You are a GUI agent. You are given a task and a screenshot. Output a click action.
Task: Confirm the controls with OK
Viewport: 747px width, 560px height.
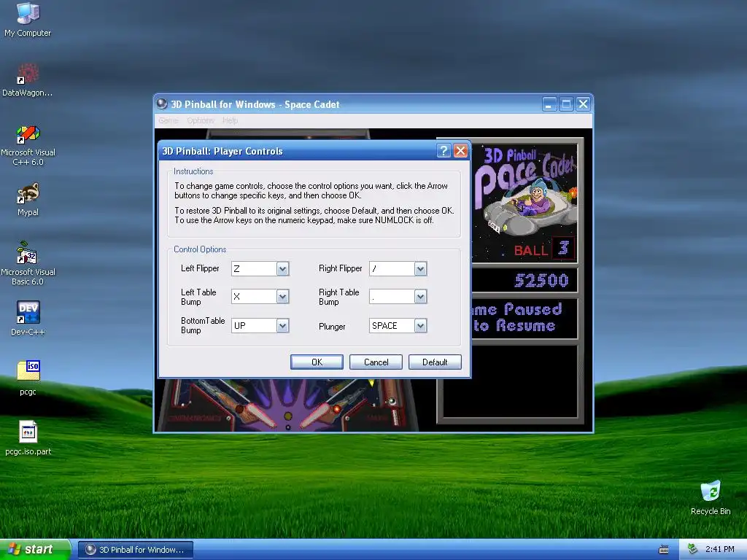tap(317, 362)
